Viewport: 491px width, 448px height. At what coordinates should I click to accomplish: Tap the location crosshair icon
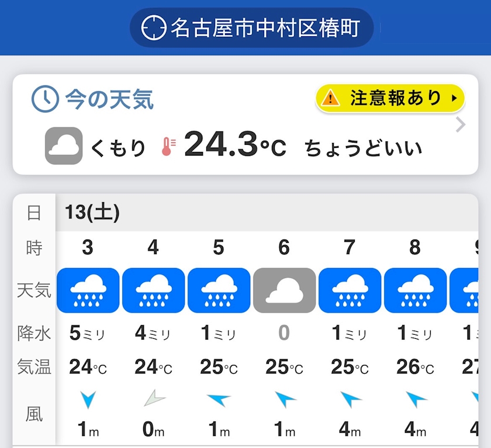coord(154,27)
